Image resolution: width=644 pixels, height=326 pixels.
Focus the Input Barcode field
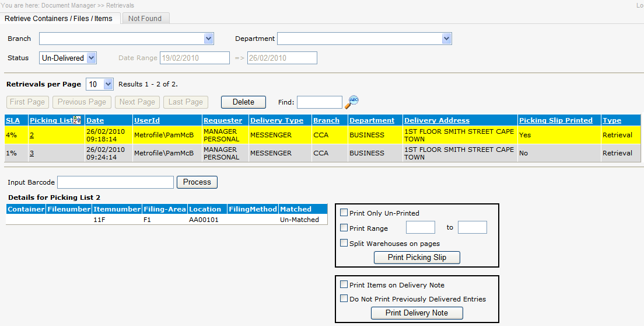(x=116, y=182)
